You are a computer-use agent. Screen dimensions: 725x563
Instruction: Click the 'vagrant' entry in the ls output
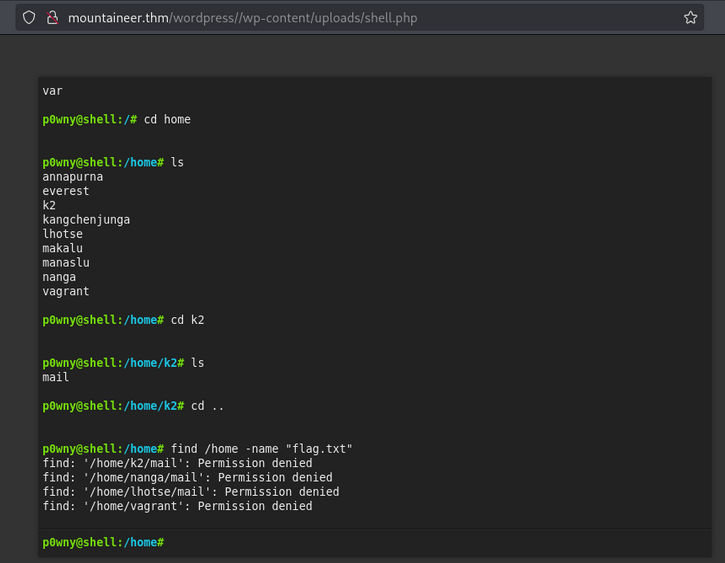pyautogui.click(x=66, y=292)
